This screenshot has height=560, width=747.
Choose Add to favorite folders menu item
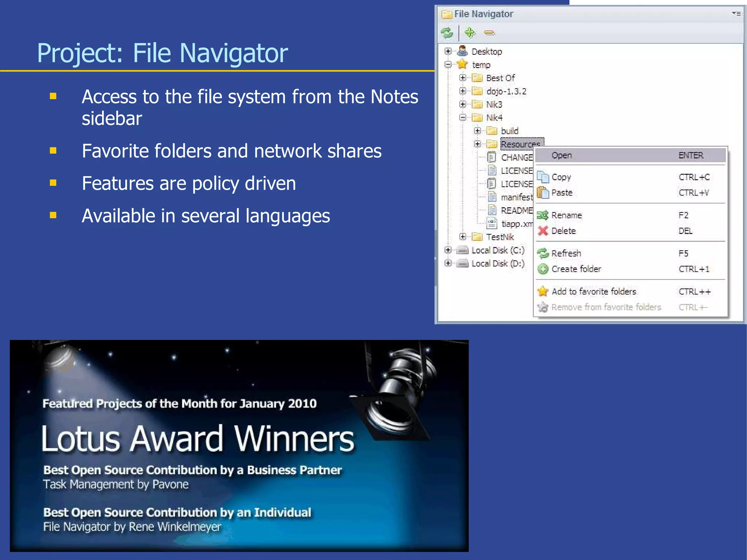631,291
